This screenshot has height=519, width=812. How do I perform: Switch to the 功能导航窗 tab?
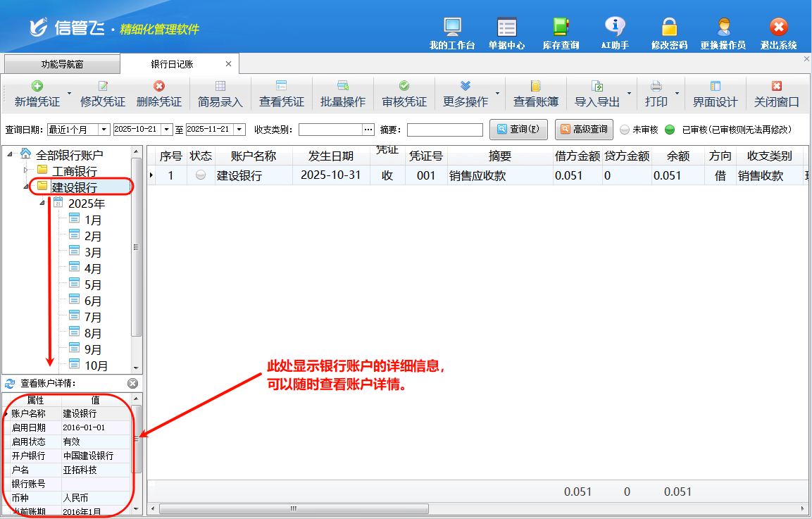pos(62,64)
